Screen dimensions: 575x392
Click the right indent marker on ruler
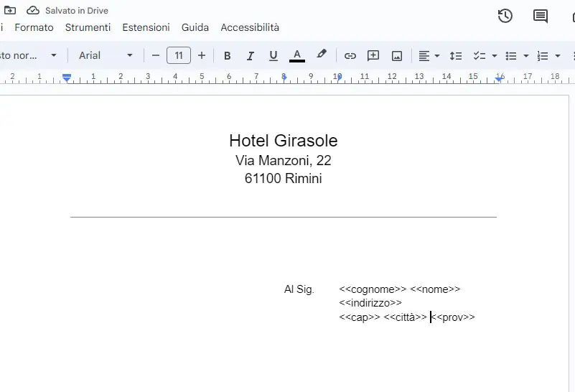click(x=499, y=78)
